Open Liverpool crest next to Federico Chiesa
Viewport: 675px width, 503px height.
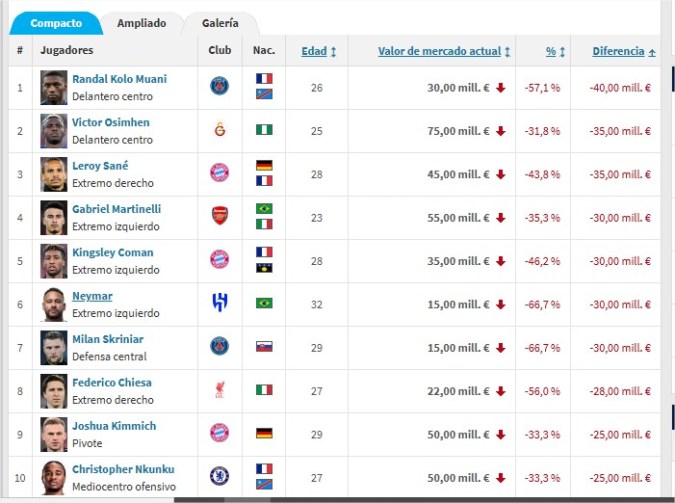[219, 390]
